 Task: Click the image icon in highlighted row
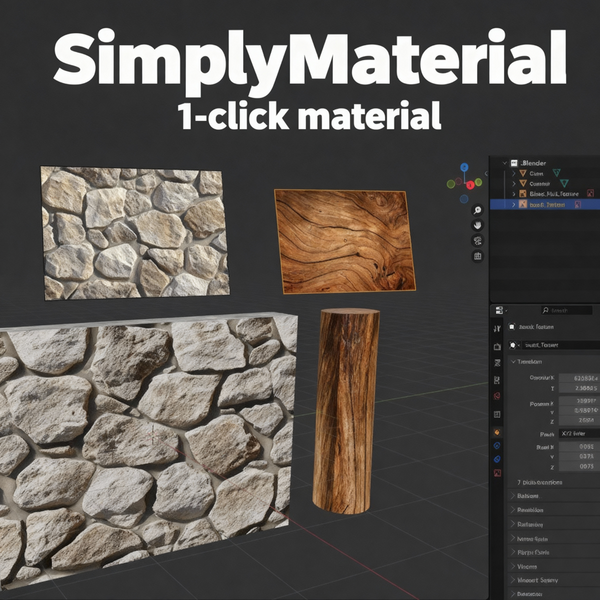(523, 204)
